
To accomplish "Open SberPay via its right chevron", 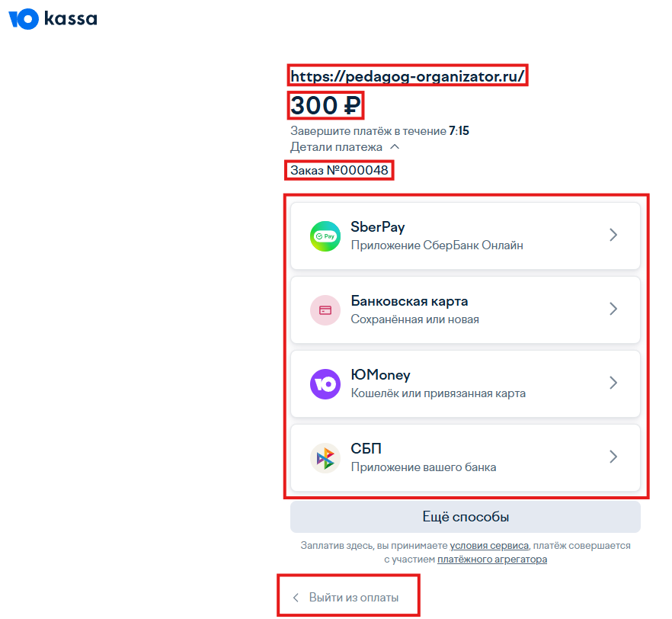I will [x=613, y=235].
